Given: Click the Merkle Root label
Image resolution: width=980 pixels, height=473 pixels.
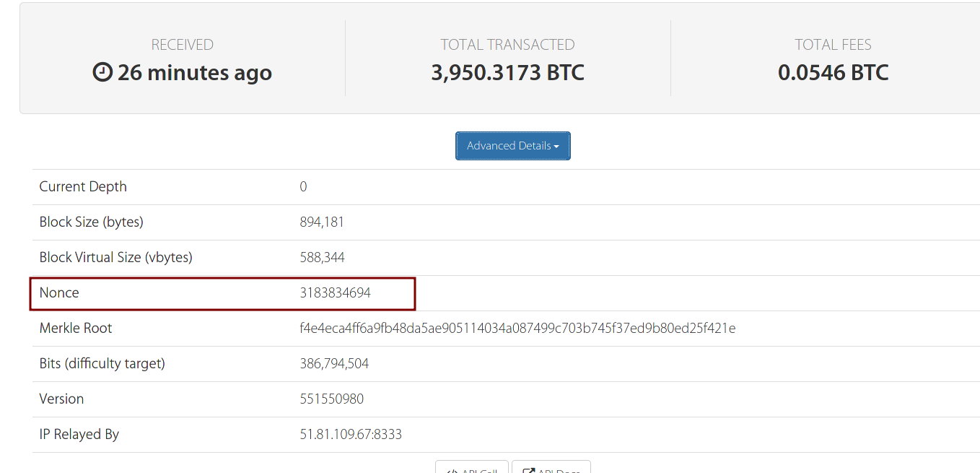Looking at the screenshot, I should click(x=76, y=328).
